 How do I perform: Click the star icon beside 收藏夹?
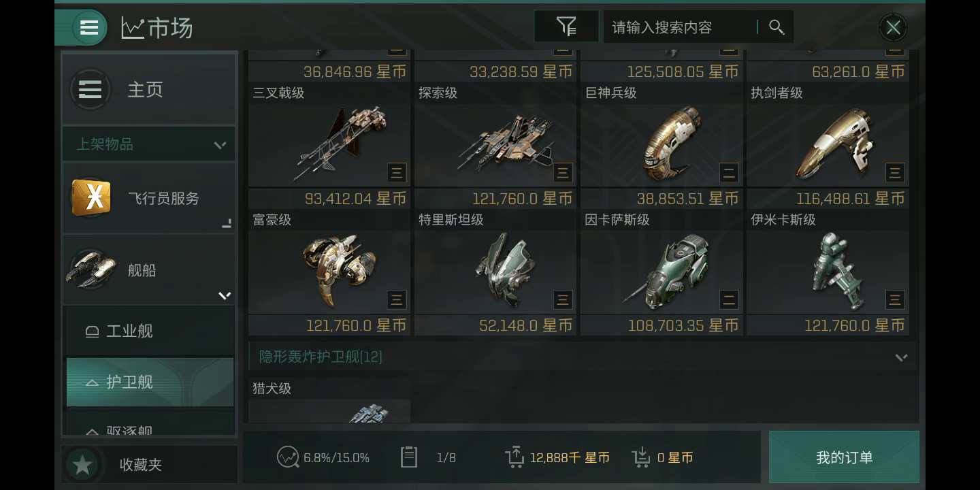83,465
